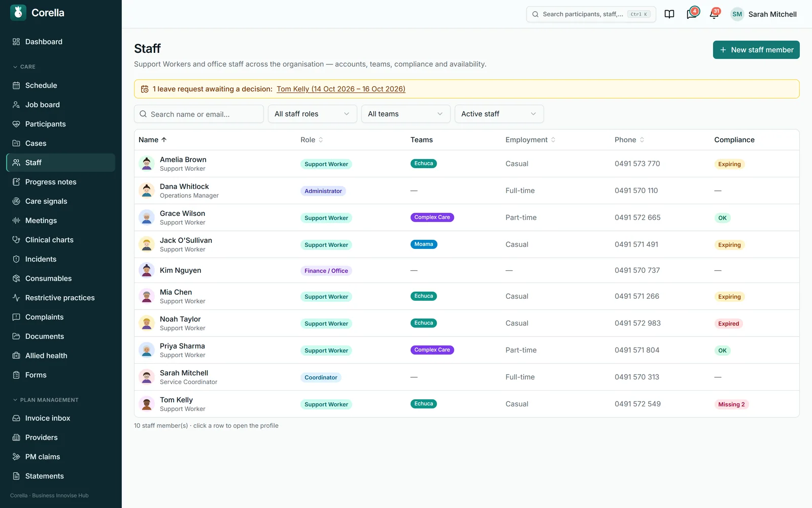Image resolution: width=812 pixels, height=508 pixels.
Task: Click the Corella logo icon
Action: (x=18, y=13)
